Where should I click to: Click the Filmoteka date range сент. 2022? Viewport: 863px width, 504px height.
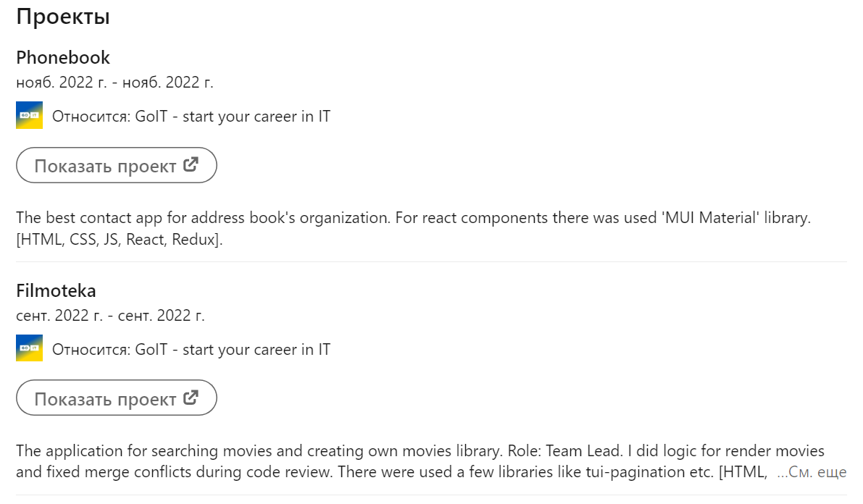pos(110,315)
